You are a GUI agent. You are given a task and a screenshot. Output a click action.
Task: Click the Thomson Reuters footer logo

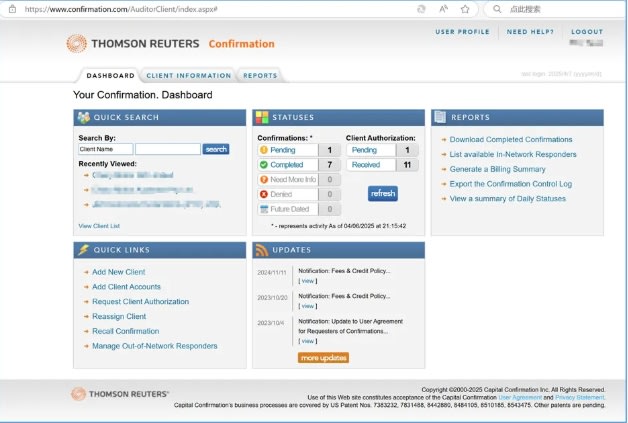tap(120, 394)
